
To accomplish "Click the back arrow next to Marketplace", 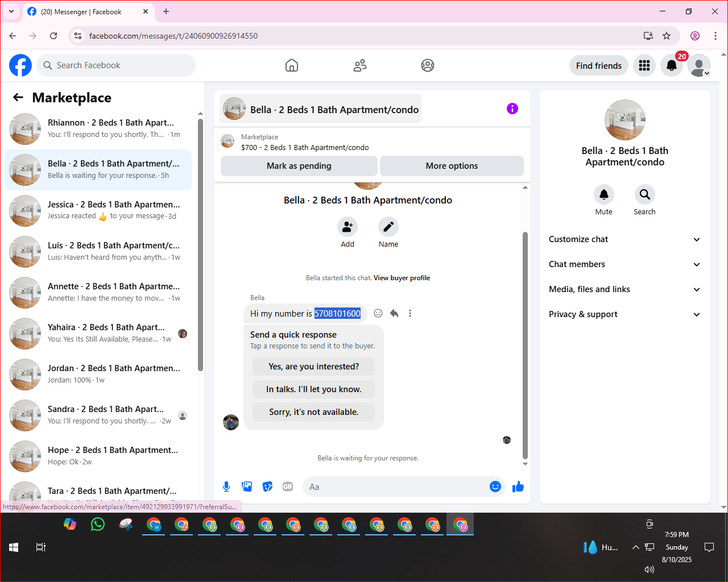I will [x=18, y=98].
